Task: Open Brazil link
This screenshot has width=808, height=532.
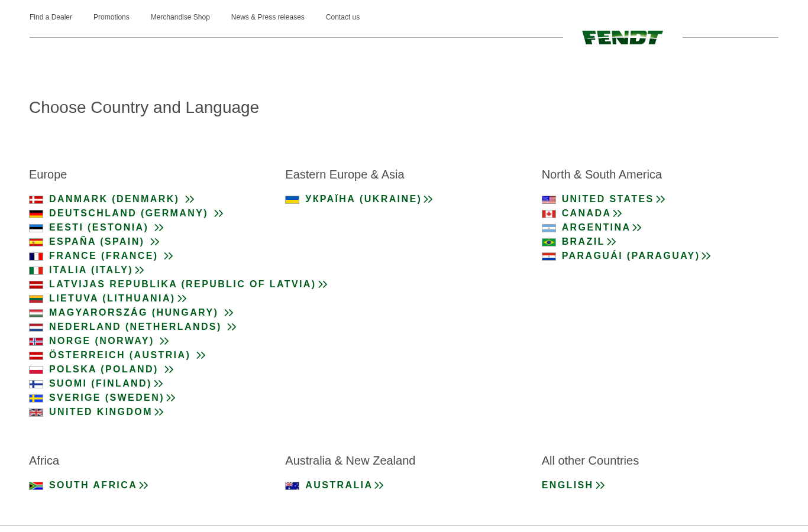Action: [x=589, y=242]
